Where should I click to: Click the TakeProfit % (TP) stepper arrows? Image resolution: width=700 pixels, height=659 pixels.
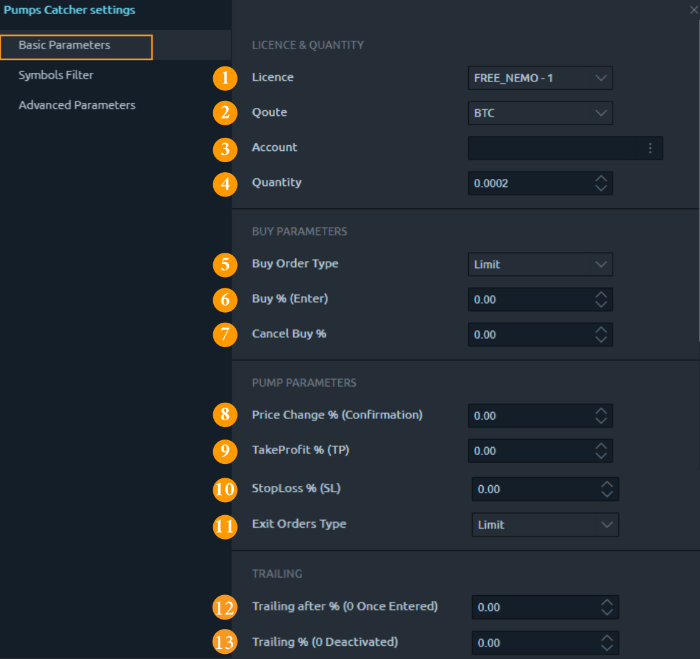600,450
